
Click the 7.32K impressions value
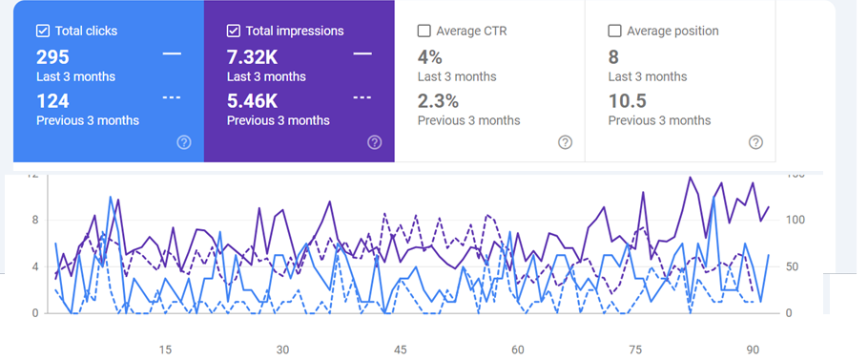(x=253, y=57)
